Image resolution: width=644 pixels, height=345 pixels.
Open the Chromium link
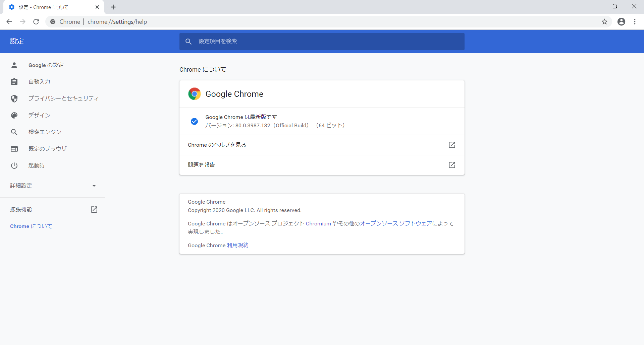tap(318, 224)
